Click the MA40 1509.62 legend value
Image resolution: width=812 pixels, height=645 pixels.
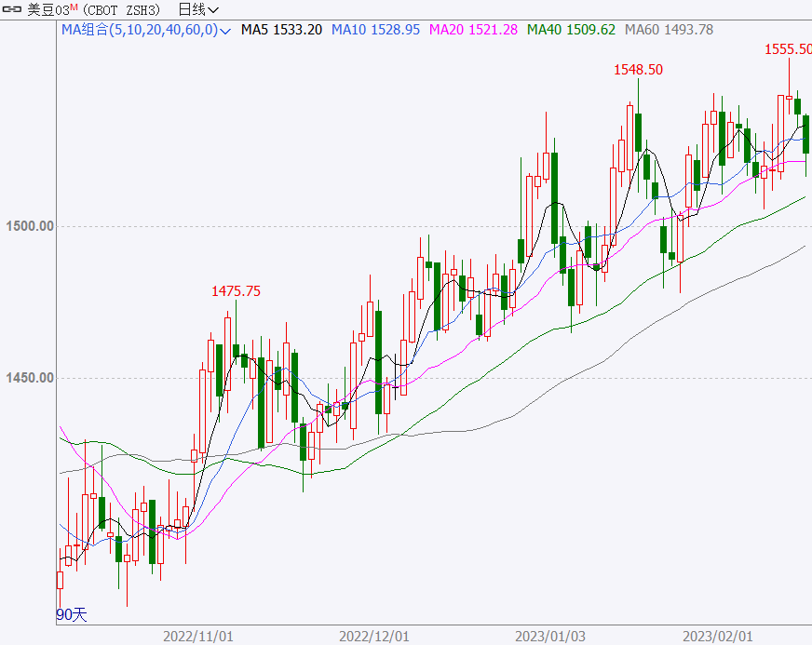pyautogui.click(x=571, y=30)
